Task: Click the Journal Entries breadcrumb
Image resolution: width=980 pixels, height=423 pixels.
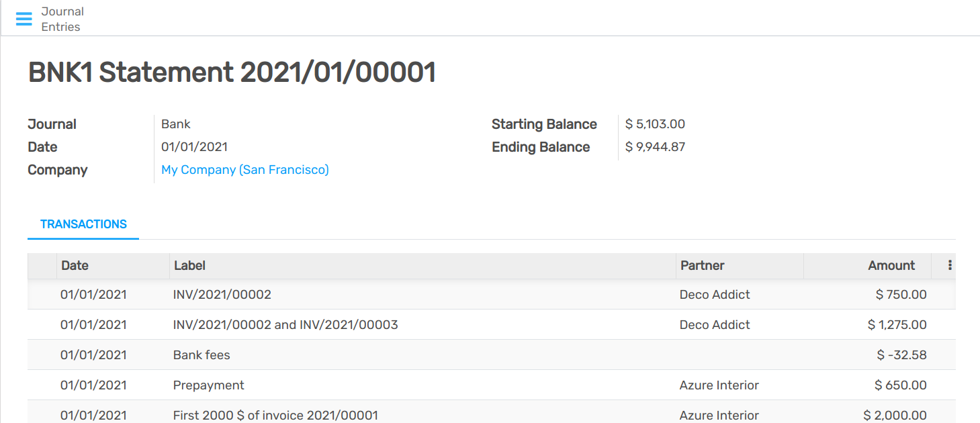Action: 62,19
